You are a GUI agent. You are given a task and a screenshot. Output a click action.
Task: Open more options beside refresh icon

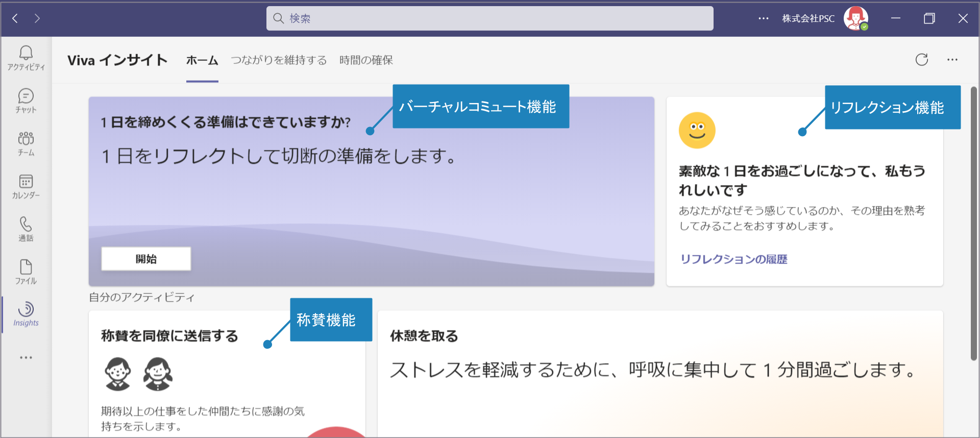(952, 60)
